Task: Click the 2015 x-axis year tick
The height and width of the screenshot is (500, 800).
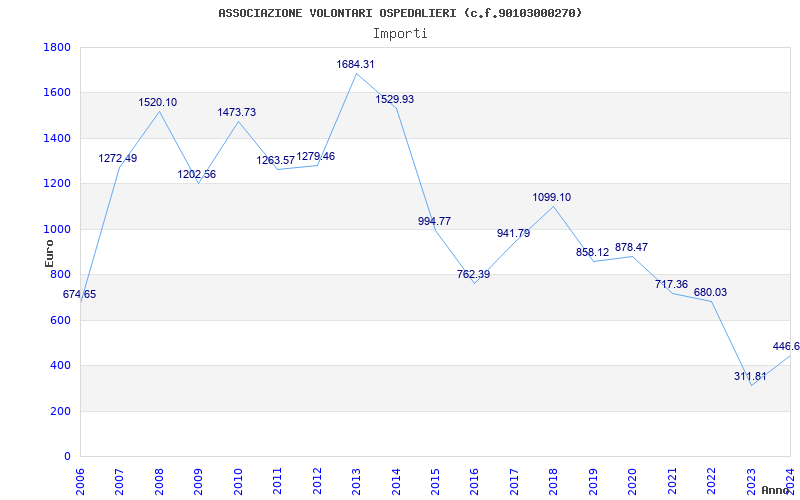Action: (435, 482)
